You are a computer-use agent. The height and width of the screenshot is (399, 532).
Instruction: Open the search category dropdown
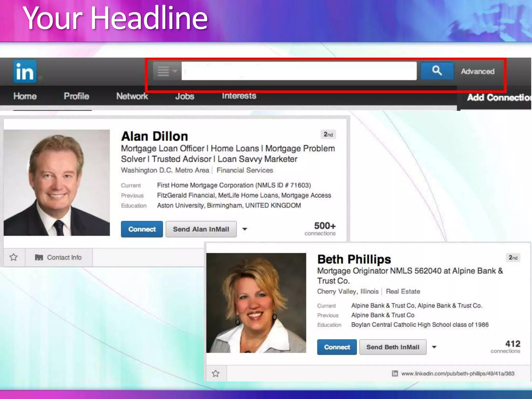click(x=167, y=71)
